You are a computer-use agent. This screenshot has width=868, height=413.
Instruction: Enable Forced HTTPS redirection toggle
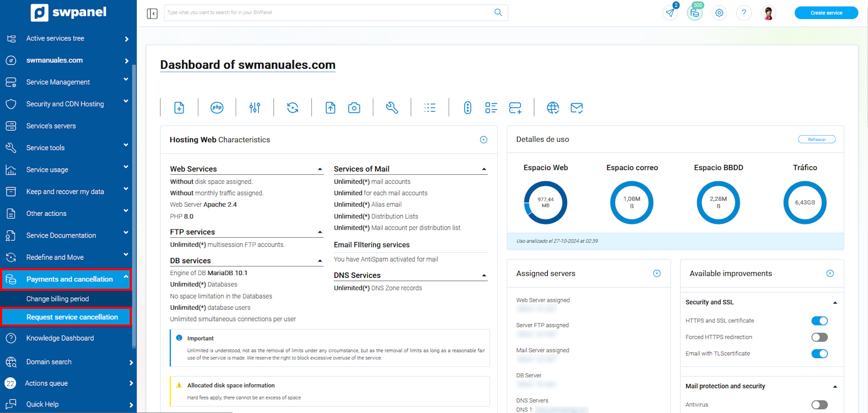(x=819, y=337)
